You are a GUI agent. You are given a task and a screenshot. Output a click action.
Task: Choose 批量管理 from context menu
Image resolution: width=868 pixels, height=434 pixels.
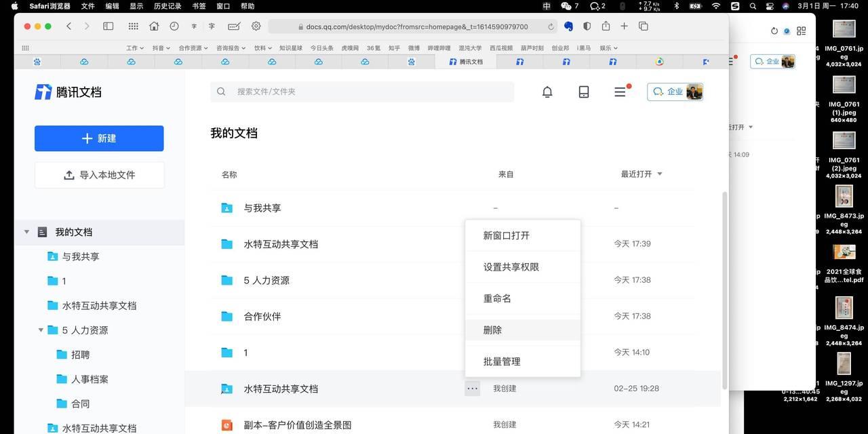coord(523,361)
